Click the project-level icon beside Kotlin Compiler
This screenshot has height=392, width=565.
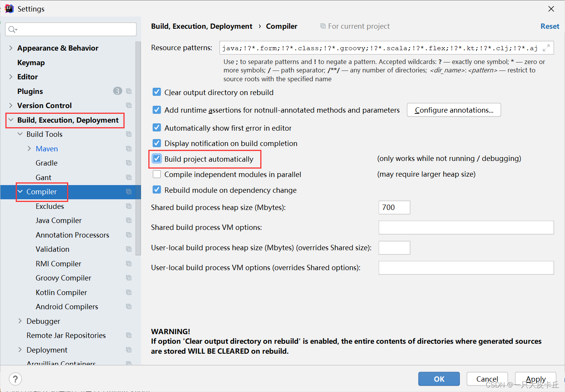129,292
